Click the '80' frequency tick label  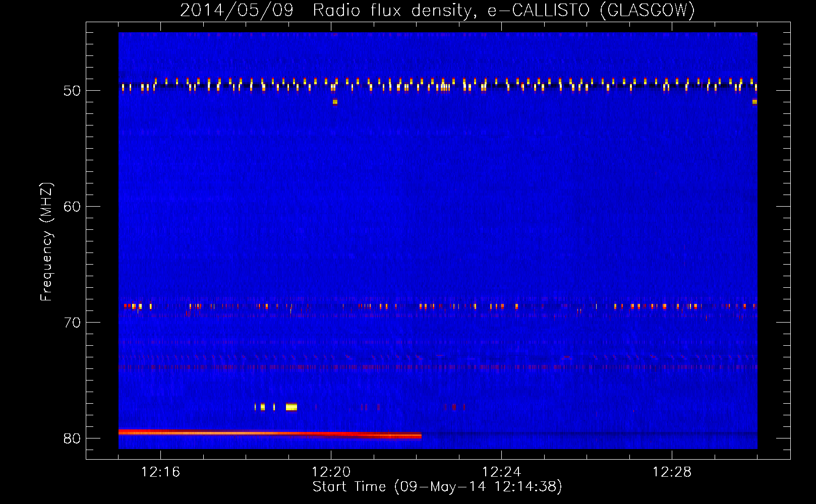pyautogui.click(x=72, y=438)
